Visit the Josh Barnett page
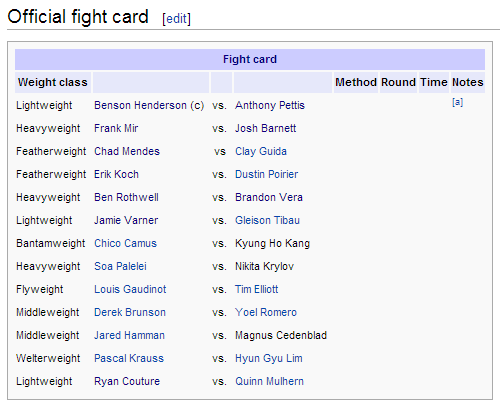 tap(266, 128)
